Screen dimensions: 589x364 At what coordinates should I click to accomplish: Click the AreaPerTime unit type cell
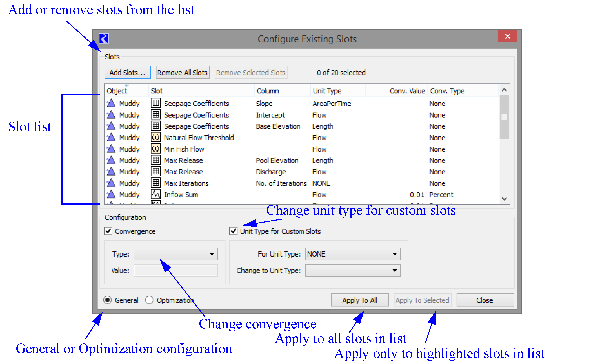(x=332, y=103)
